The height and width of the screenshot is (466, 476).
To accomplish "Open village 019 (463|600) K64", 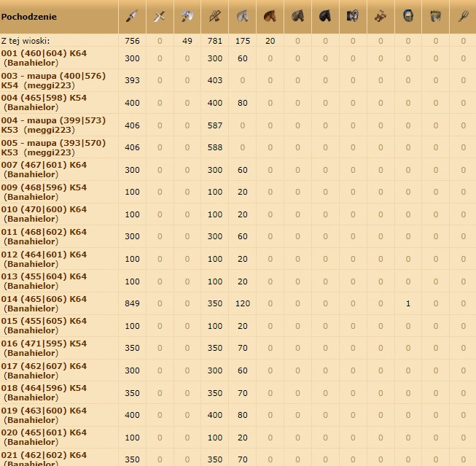I will coord(44,411).
